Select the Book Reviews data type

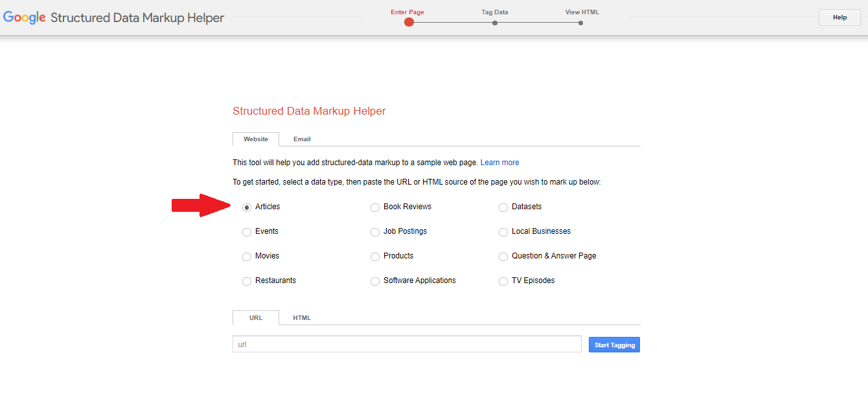pyautogui.click(x=375, y=207)
